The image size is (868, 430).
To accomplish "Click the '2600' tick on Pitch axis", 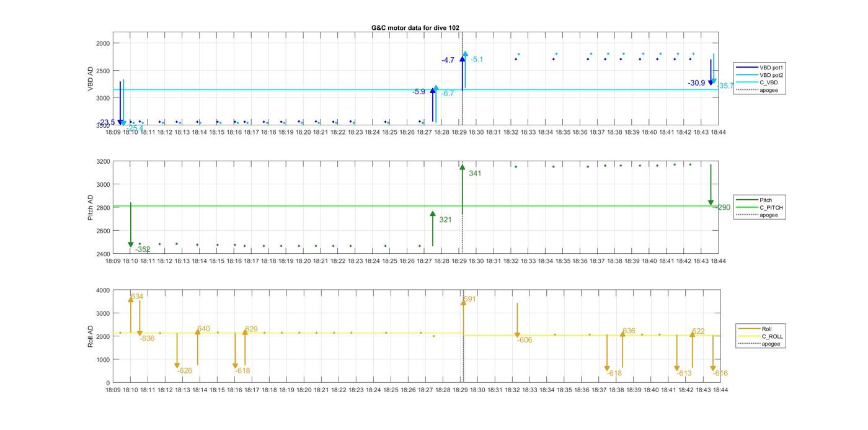I will pyautogui.click(x=103, y=231).
